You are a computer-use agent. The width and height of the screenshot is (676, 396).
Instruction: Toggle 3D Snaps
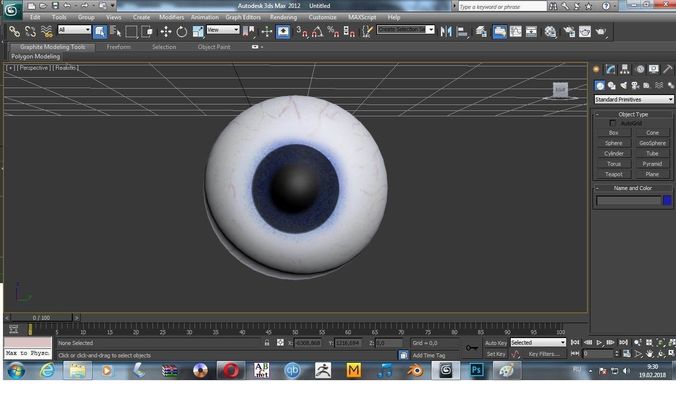(302, 31)
